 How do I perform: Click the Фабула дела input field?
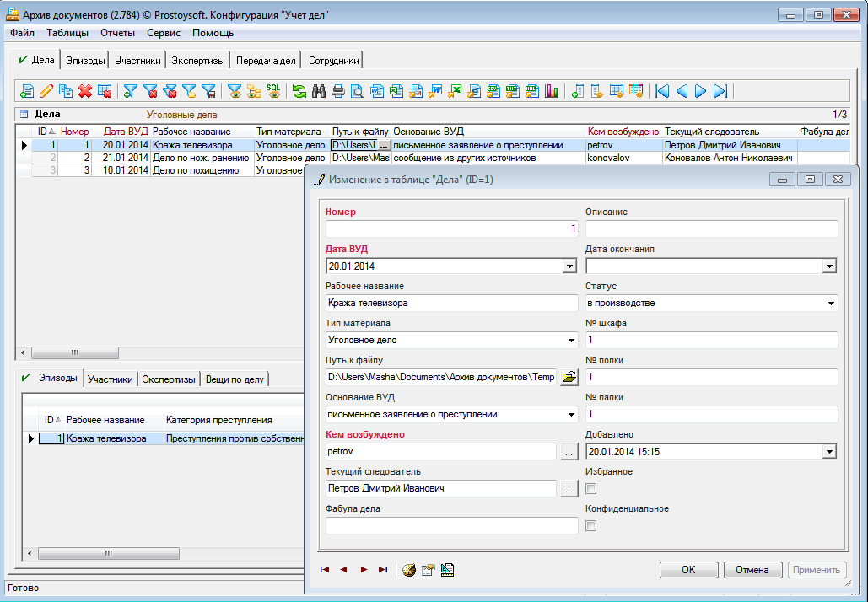[x=451, y=525]
